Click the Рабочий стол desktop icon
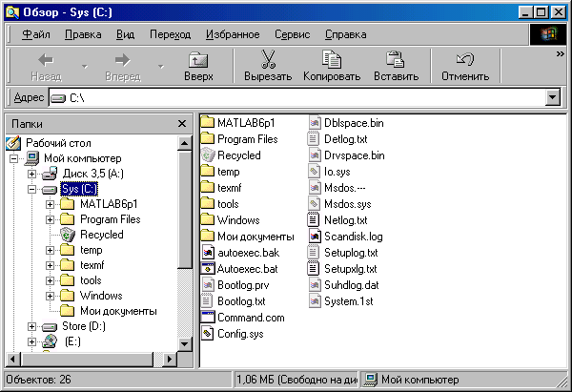Viewport: 572px width, 392px height. click(x=13, y=143)
